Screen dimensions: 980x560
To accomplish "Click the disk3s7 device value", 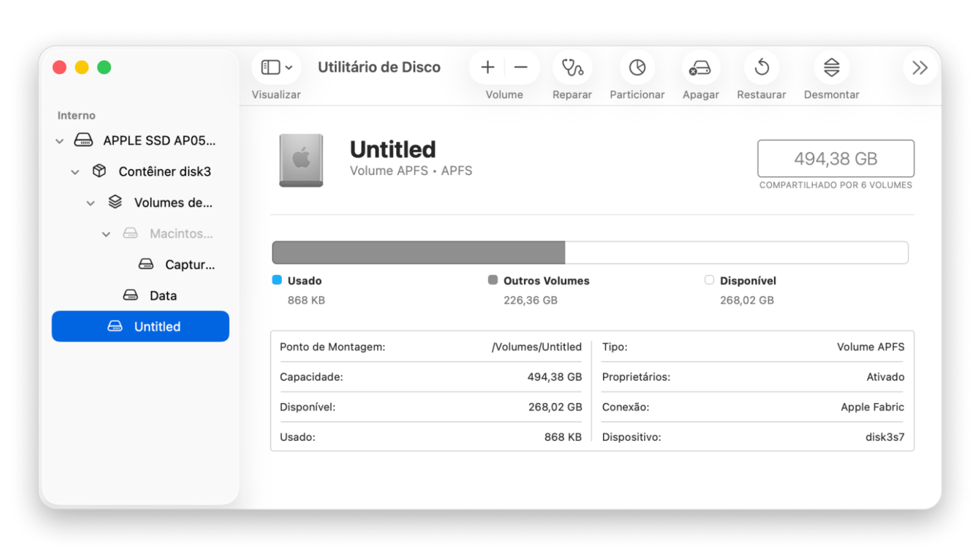I will tap(885, 438).
